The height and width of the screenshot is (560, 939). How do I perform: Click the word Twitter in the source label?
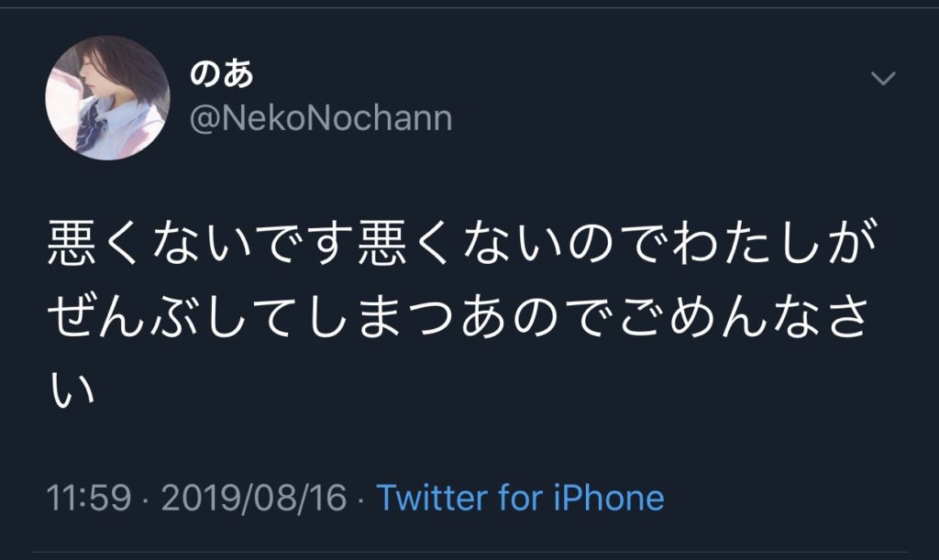(x=433, y=497)
